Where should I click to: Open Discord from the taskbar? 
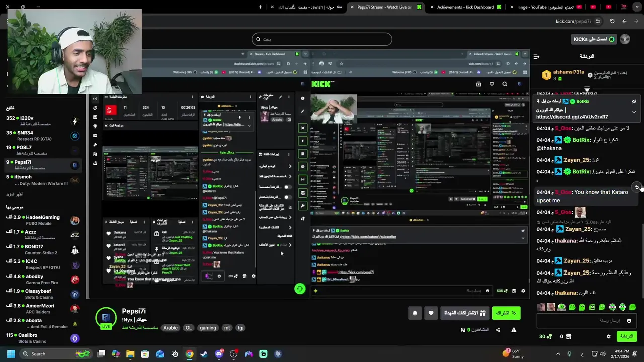click(219, 354)
